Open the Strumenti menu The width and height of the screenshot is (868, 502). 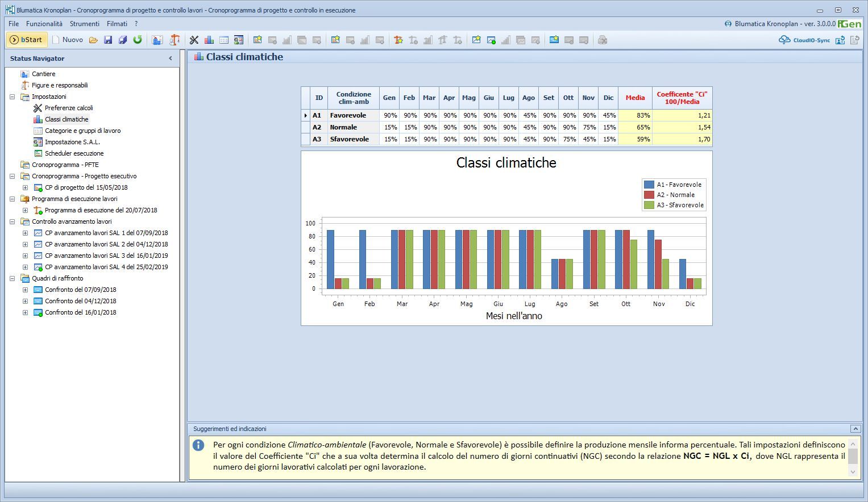[85, 24]
